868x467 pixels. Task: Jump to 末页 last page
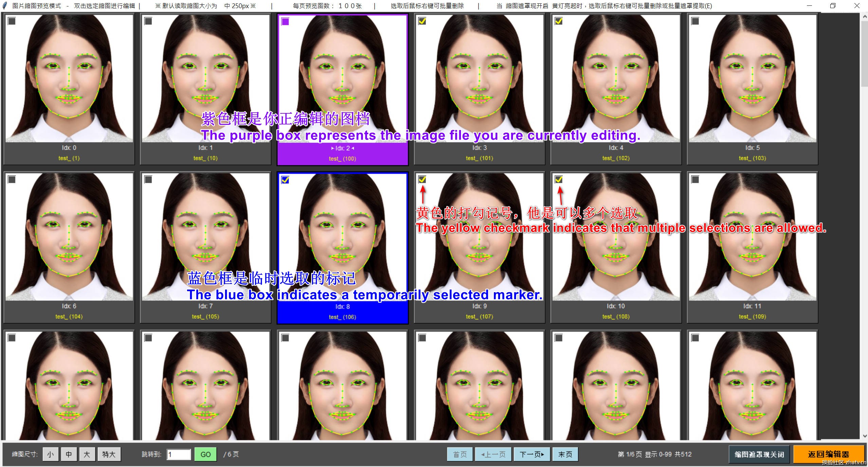[565, 454]
